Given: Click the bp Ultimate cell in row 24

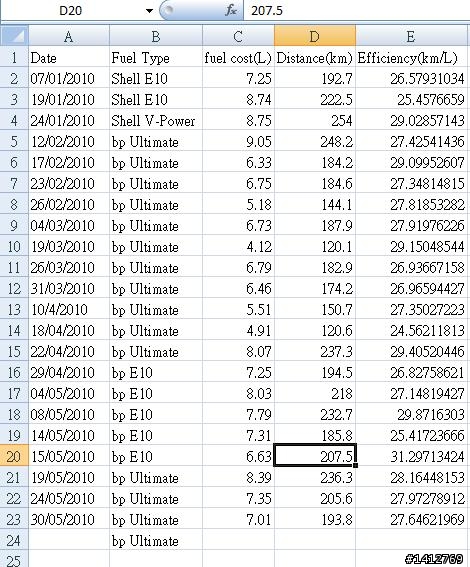Looking at the screenshot, I should pyautogui.click(x=155, y=540).
